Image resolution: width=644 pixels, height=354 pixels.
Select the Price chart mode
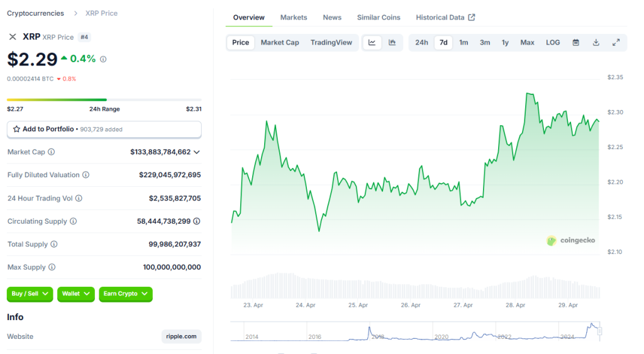pyautogui.click(x=241, y=42)
